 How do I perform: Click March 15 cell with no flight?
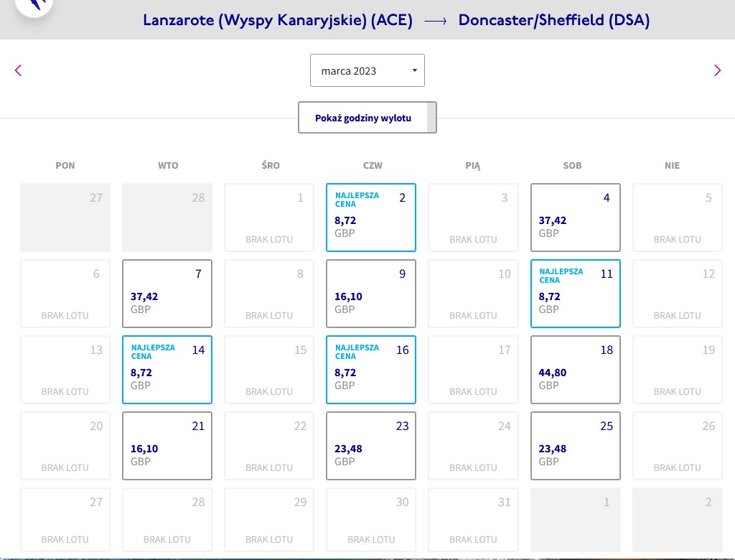(x=269, y=370)
